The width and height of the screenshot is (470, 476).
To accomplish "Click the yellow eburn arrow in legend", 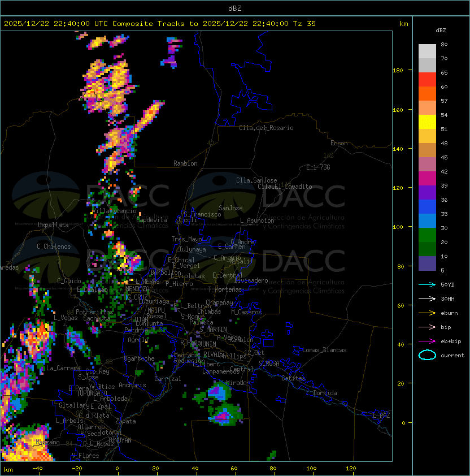I will (x=427, y=313).
